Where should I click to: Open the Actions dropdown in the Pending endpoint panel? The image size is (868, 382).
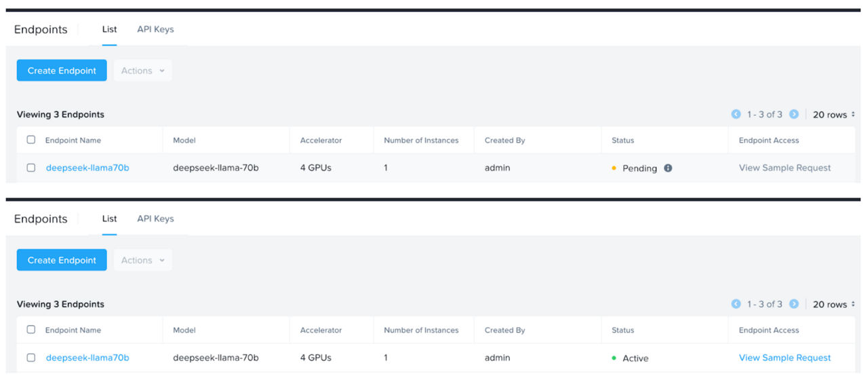pos(143,71)
